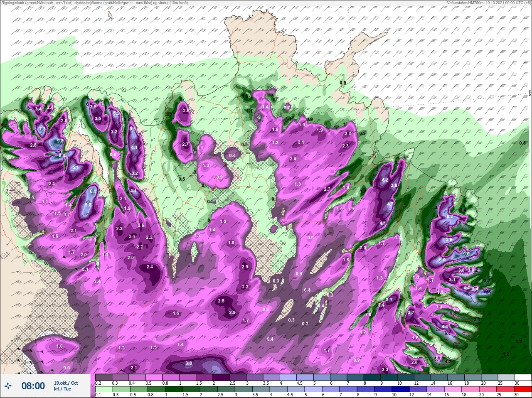Select palest green rain swatch above 0.1

click(104, 389)
